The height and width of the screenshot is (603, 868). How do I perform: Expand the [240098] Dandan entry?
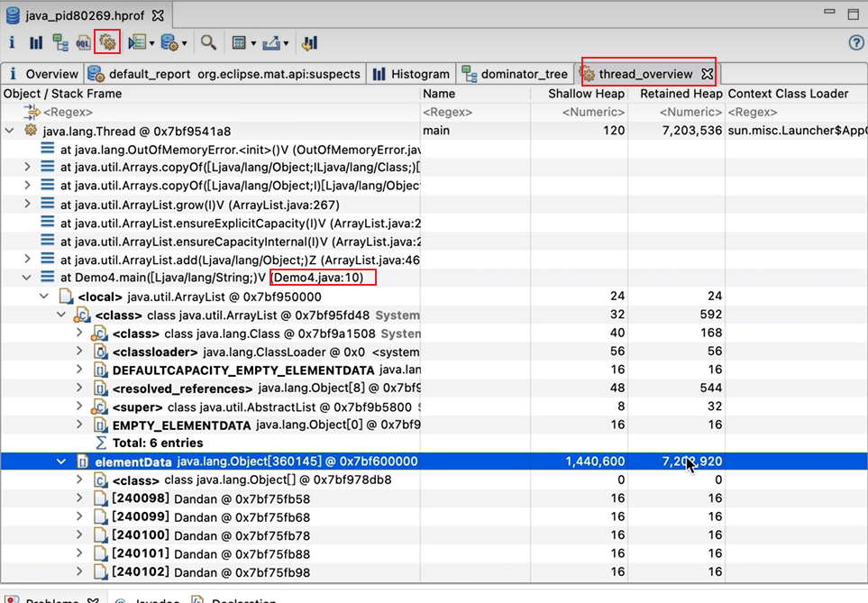point(80,498)
